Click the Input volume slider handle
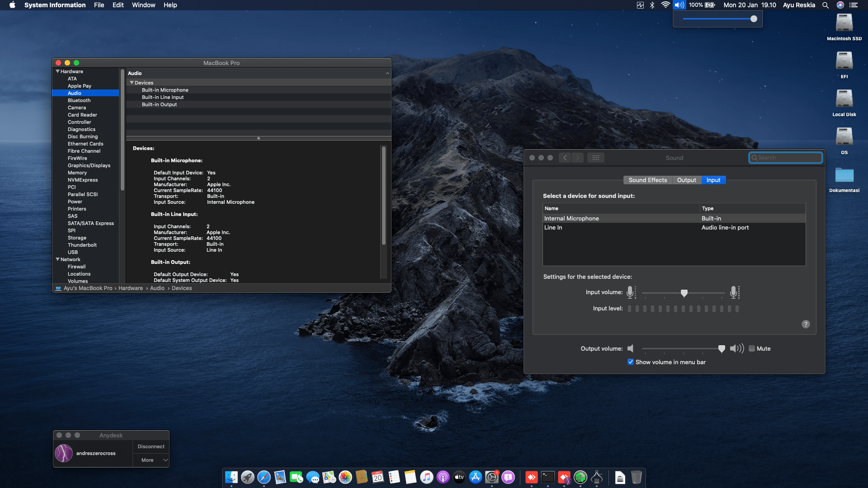 point(684,293)
